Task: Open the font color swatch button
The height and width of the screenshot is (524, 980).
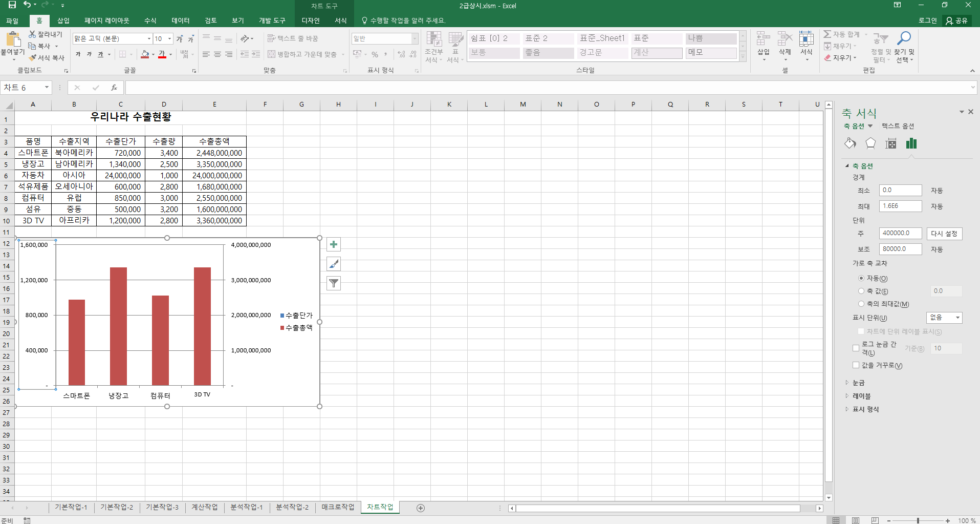Action: pos(162,54)
